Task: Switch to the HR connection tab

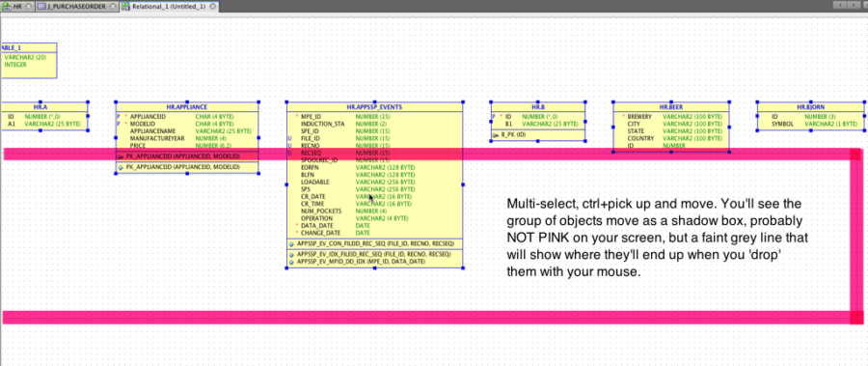Action: (16, 6)
